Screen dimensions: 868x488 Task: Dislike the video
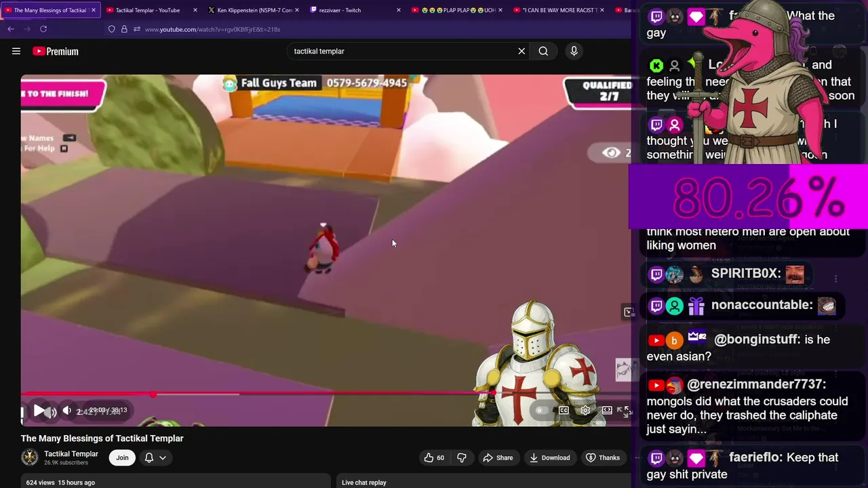pyautogui.click(x=461, y=457)
